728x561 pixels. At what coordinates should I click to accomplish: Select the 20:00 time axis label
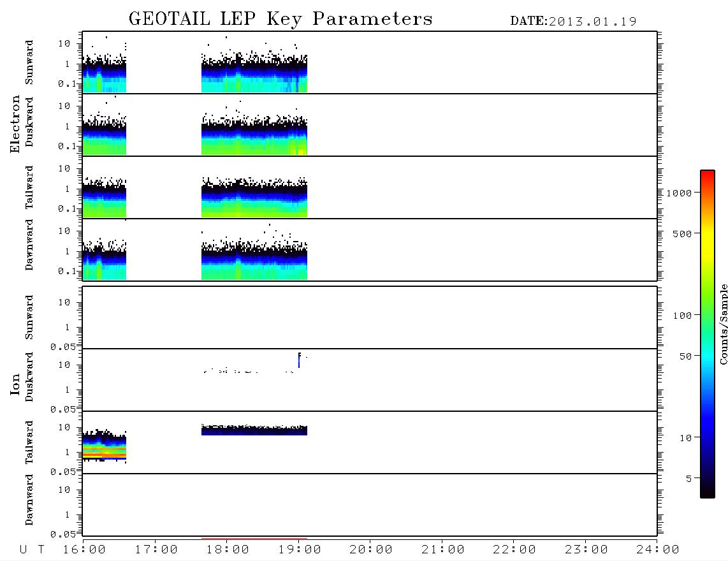coord(371,550)
